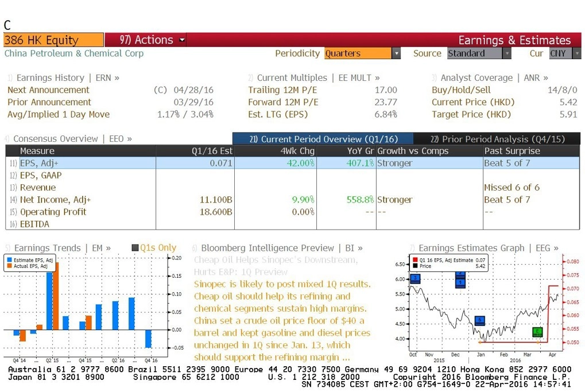This screenshot has height=392, width=585.
Task: Switch to Current Period Overview (Q1/16) tab
Action: click(323, 139)
